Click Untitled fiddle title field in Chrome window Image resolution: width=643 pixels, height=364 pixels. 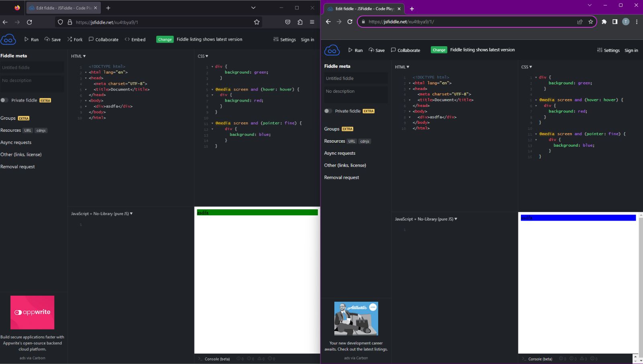356,78
